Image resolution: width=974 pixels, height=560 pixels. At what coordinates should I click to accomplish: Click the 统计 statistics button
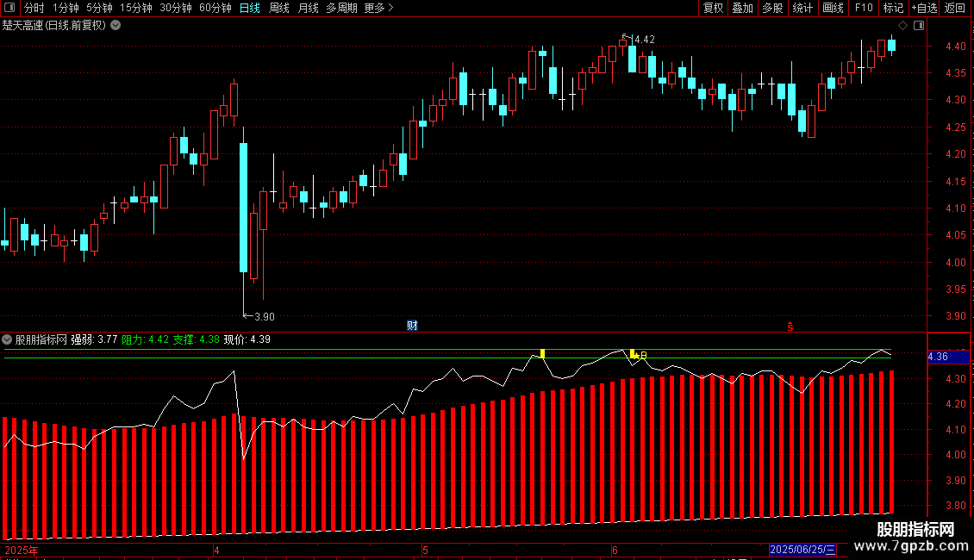click(x=802, y=8)
